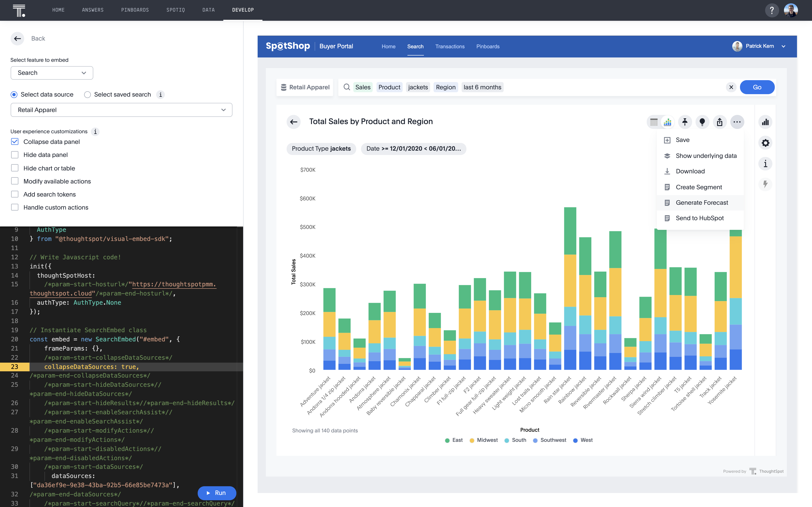This screenshot has height=507, width=812.
Task: Select the saved search radio button
Action: click(87, 95)
